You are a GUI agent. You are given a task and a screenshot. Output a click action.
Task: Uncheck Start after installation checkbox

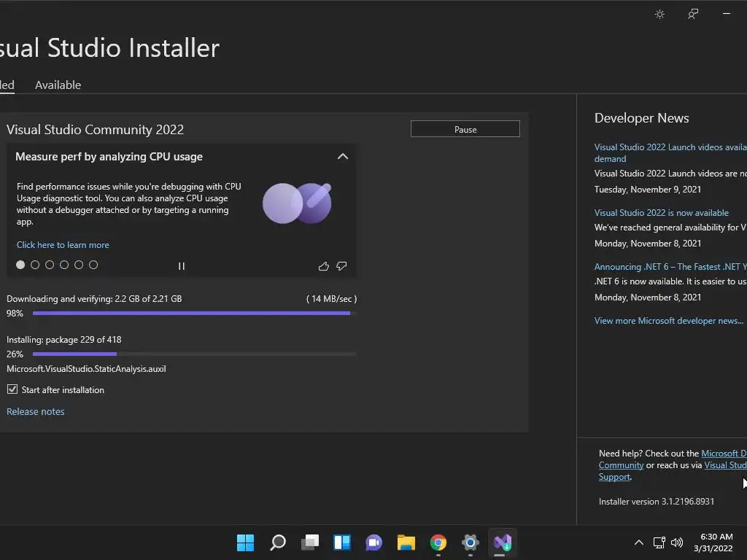click(x=12, y=389)
